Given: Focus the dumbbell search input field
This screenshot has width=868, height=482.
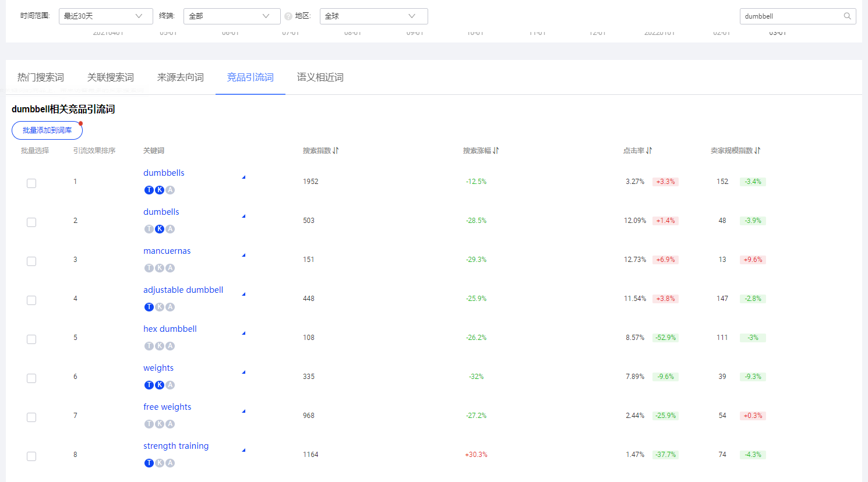Looking at the screenshot, I should pos(791,16).
